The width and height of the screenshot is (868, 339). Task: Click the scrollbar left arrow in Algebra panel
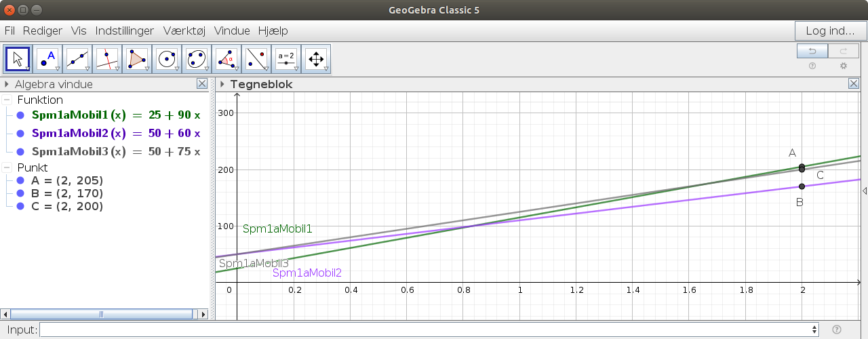5,314
